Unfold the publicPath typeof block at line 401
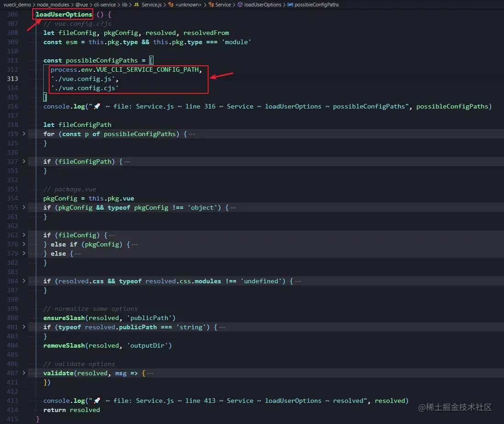Image resolution: width=504 pixels, height=424 pixels. (x=24, y=327)
